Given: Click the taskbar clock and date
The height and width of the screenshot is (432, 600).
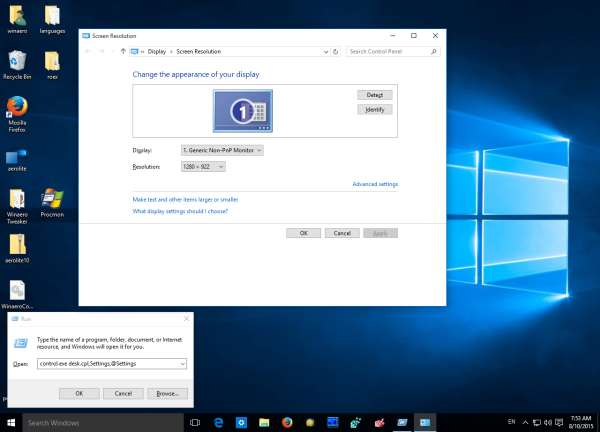Looking at the screenshot, I should pyautogui.click(x=581, y=422).
